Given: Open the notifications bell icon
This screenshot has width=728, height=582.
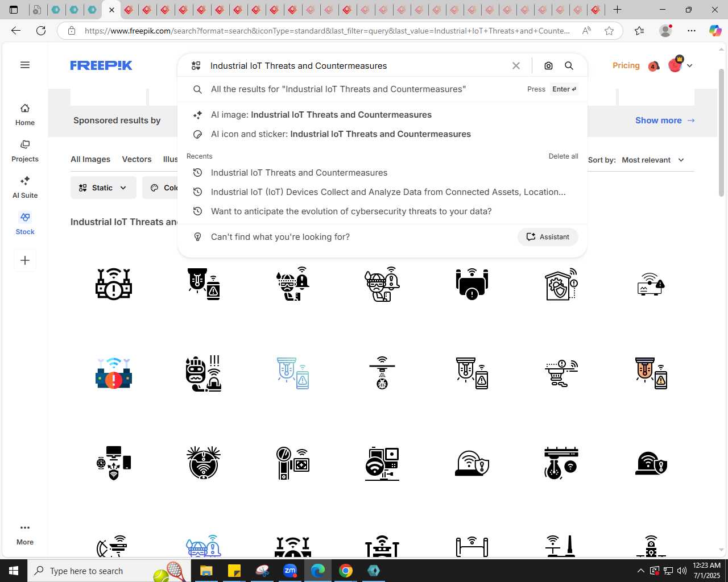Looking at the screenshot, I should pyautogui.click(x=653, y=66).
